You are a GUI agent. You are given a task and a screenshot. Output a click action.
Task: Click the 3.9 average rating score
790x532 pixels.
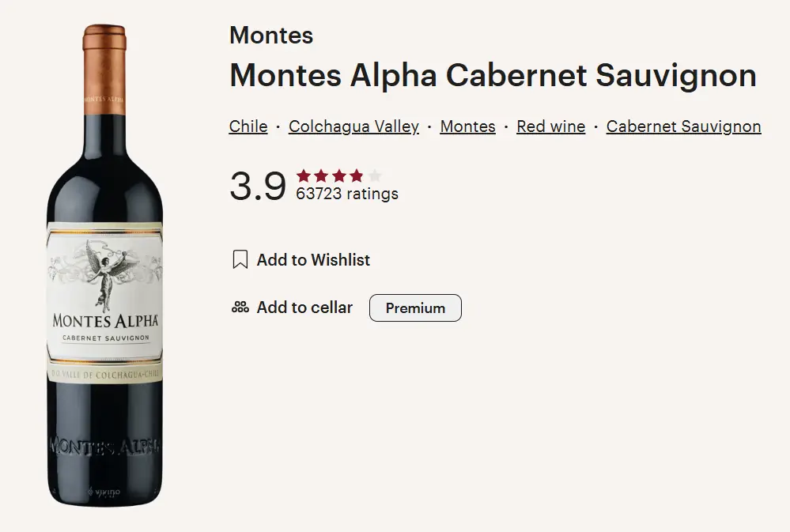point(258,187)
